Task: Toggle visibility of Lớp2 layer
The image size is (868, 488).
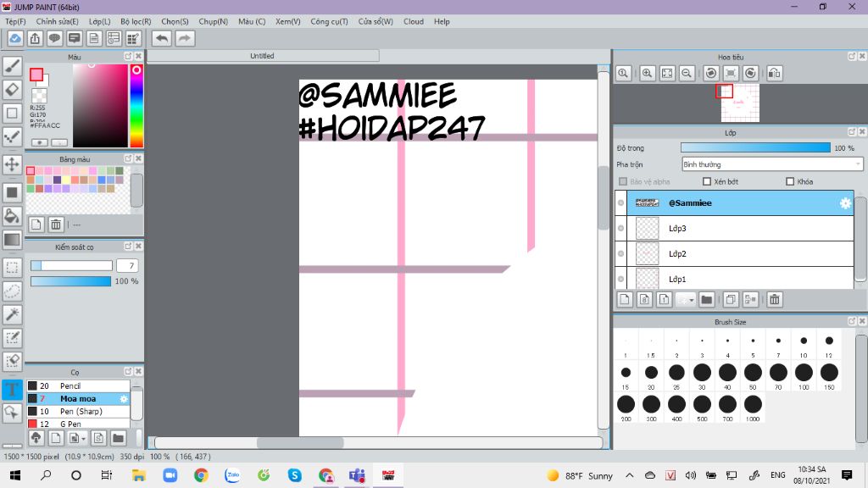Action: (x=620, y=253)
